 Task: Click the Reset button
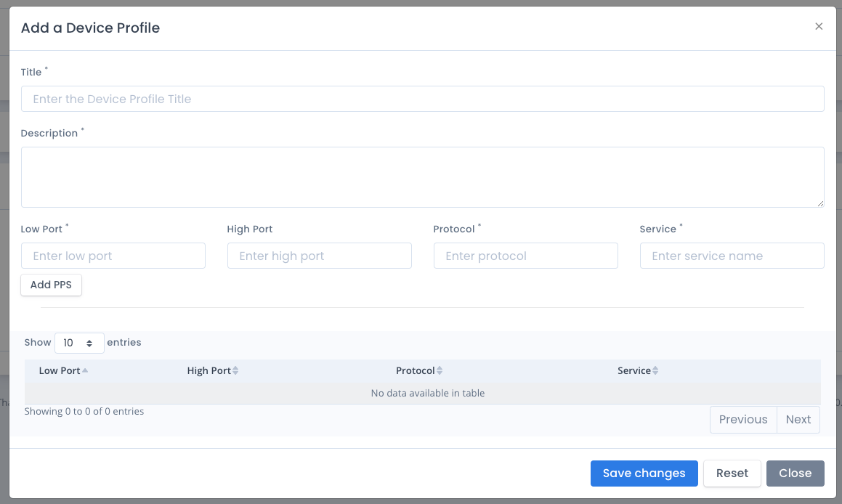[x=732, y=473]
